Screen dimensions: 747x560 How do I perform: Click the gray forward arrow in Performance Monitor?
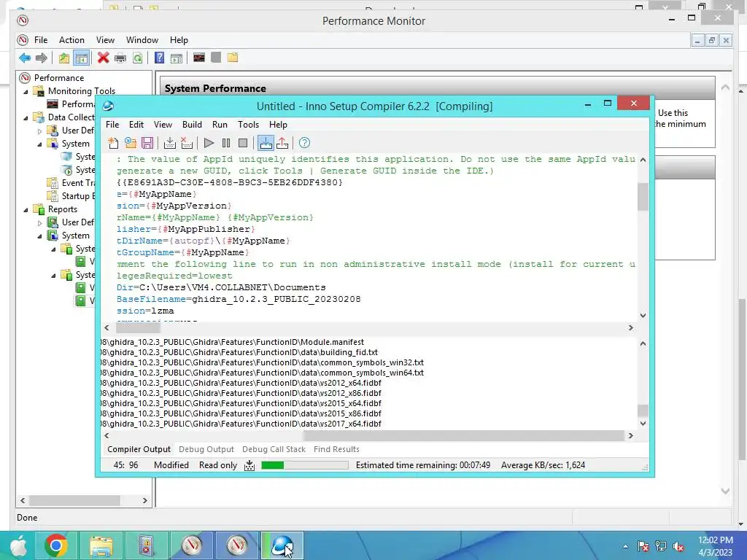tap(42, 58)
